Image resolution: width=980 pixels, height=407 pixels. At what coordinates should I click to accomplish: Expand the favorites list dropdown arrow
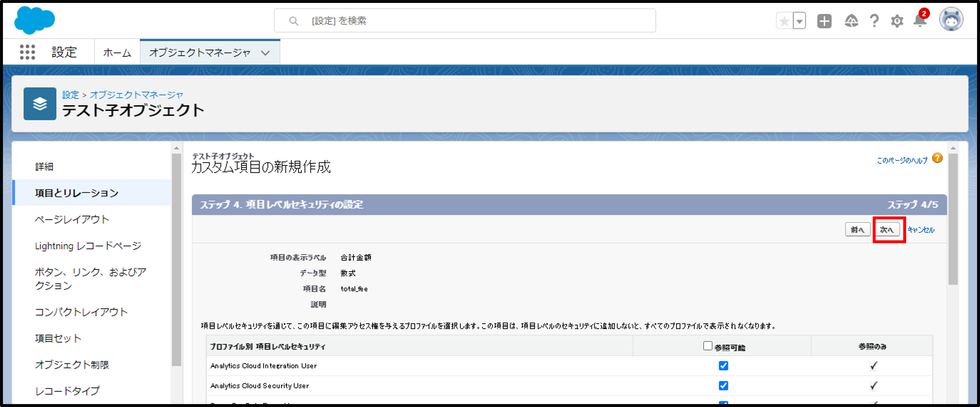[x=799, y=21]
